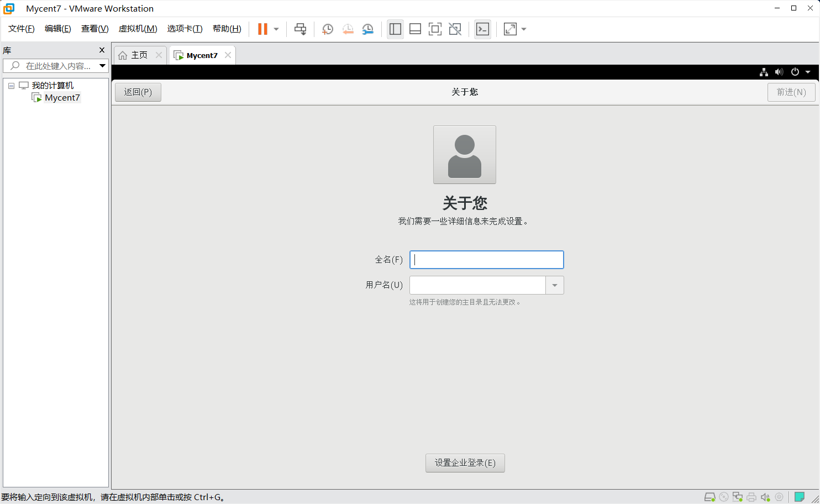The image size is (820, 504).
Task: Click inside the 全名 input field
Action: 486,259
